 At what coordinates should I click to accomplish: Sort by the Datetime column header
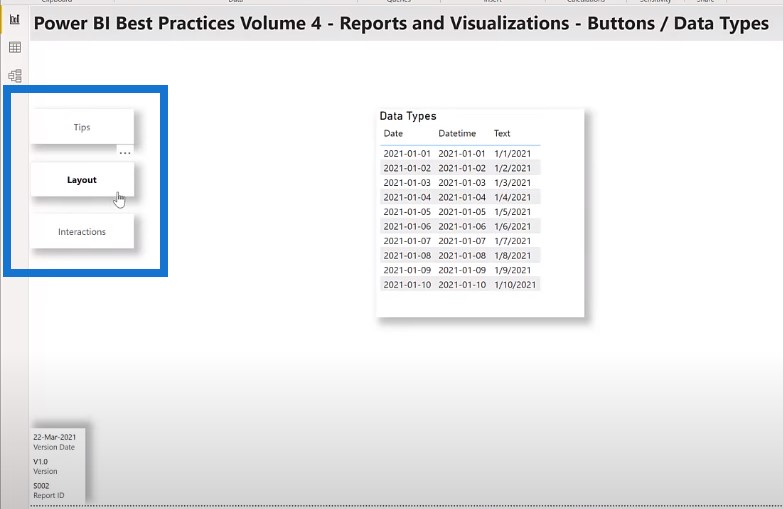pos(457,133)
